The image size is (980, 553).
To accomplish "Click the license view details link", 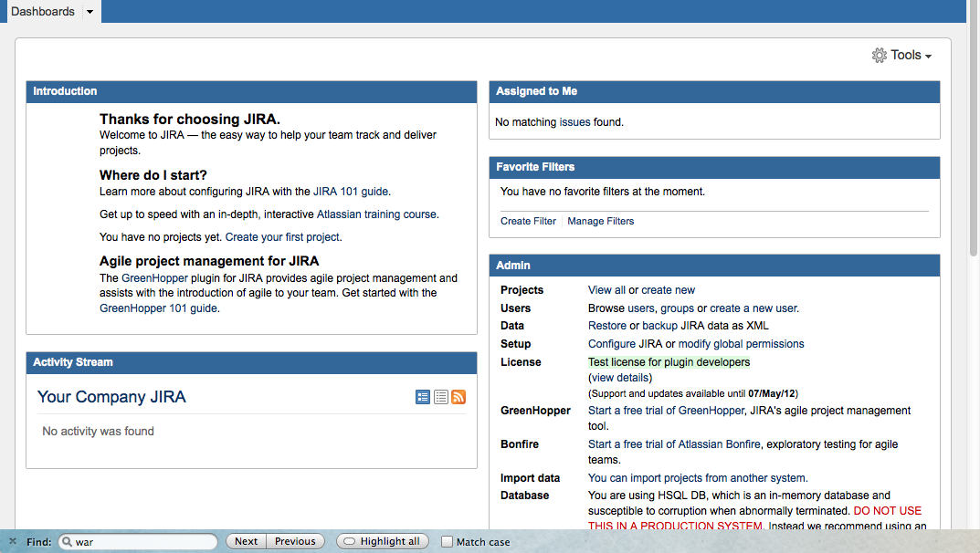I will (620, 378).
